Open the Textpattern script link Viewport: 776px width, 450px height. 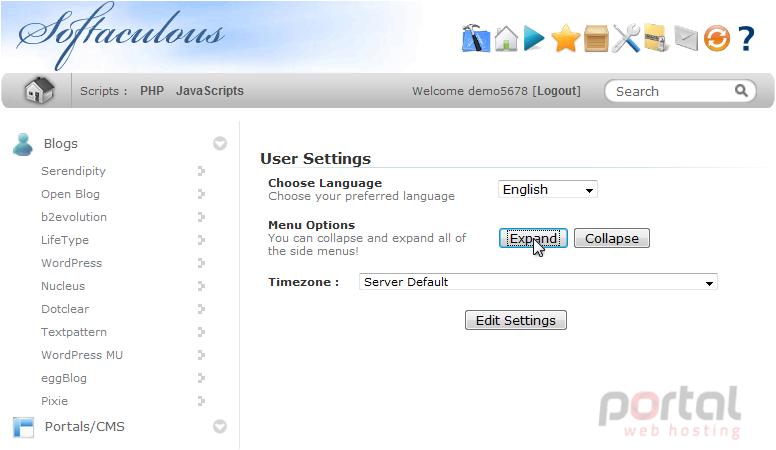74,332
